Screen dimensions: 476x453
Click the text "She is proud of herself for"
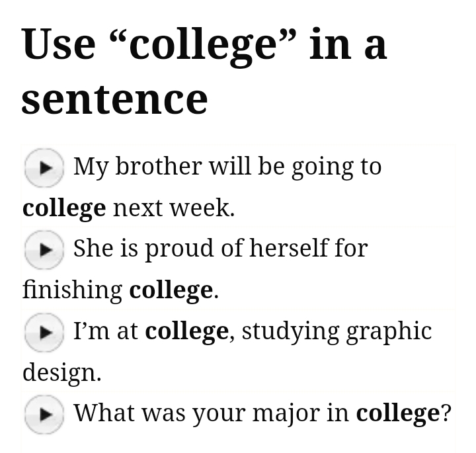[x=220, y=248]
